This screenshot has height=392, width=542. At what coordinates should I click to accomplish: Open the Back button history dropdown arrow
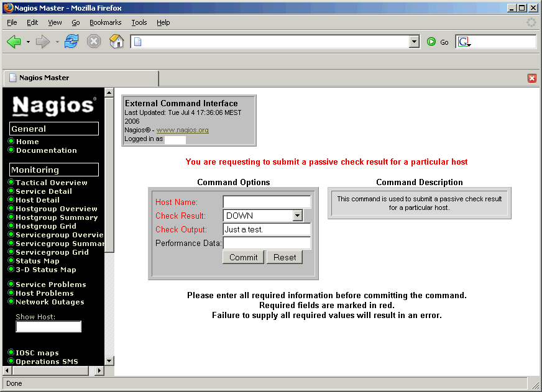29,42
